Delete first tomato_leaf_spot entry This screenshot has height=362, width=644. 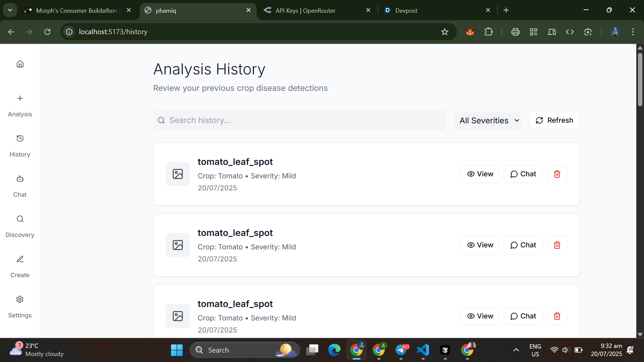[x=557, y=174]
